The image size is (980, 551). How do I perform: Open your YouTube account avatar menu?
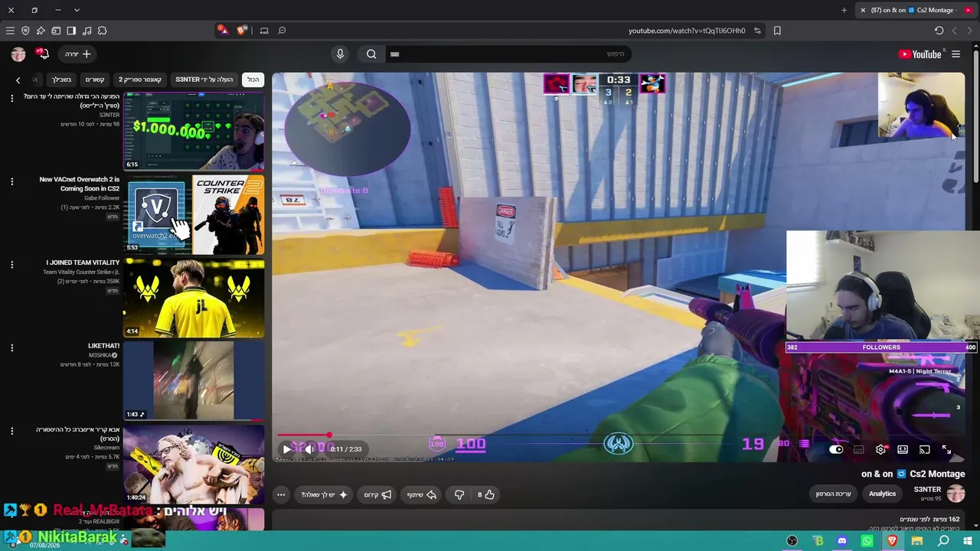coord(18,54)
